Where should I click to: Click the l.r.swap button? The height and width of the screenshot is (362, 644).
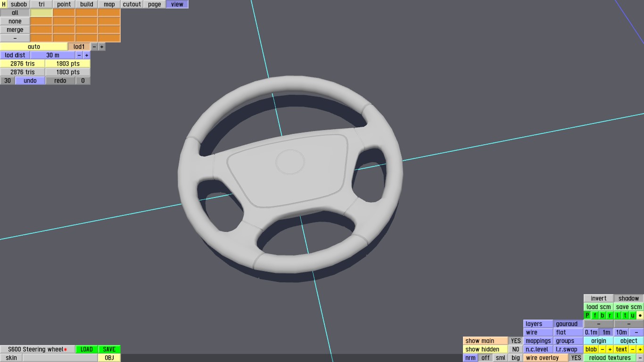[569, 349]
